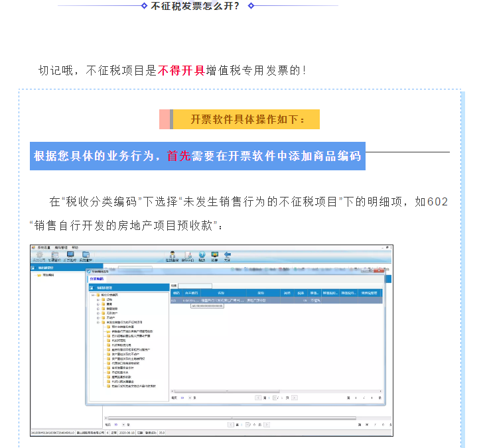Expand the 销售服务 tree node

98,309
